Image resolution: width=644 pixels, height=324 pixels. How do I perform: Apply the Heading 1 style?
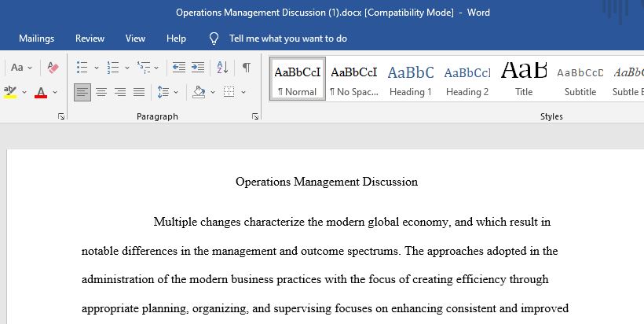(411, 79)
